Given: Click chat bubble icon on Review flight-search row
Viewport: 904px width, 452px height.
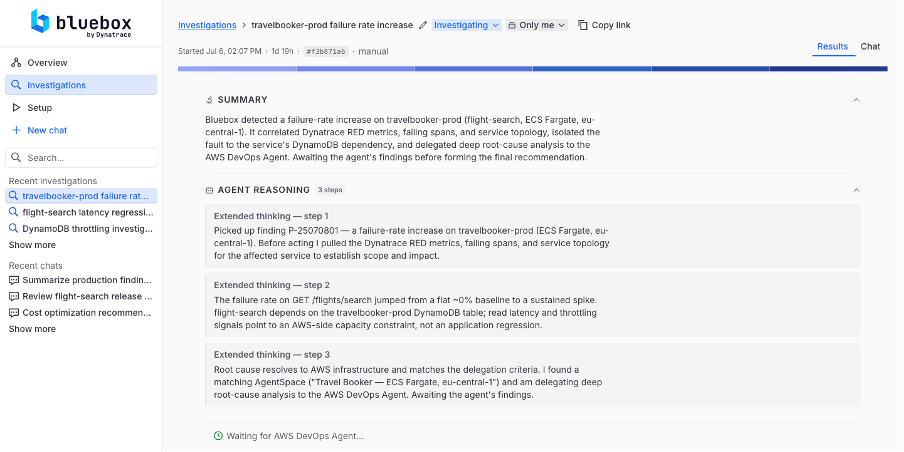Looking at the screenshot, I should (x=14, y=296).
